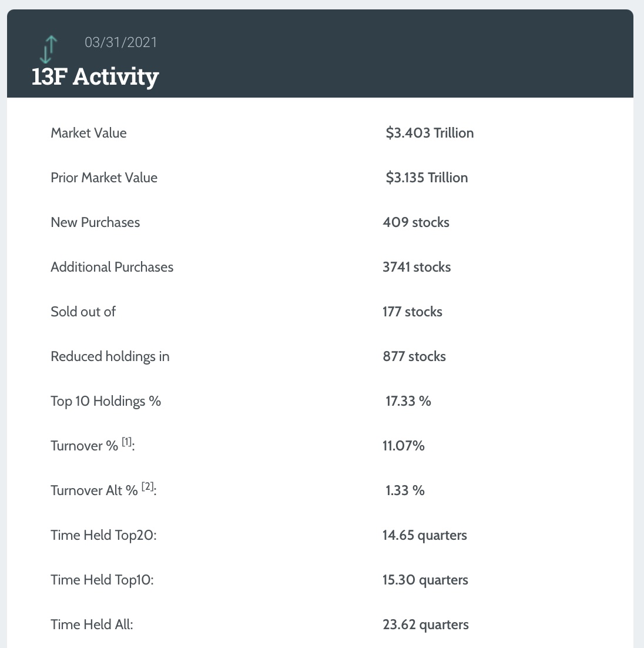Click the New Purchases label
This screenshot has width=644, height=648.
[95, 222]
